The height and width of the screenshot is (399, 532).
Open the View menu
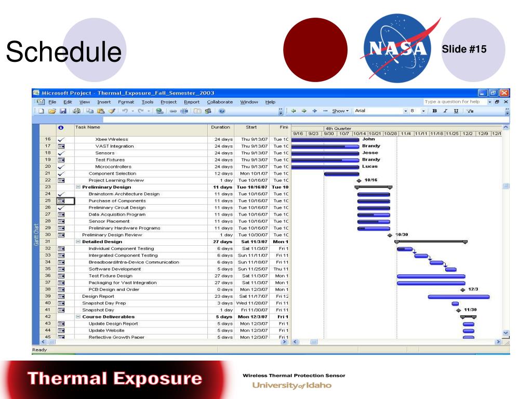pyautogui.click(x=85, y=102)
